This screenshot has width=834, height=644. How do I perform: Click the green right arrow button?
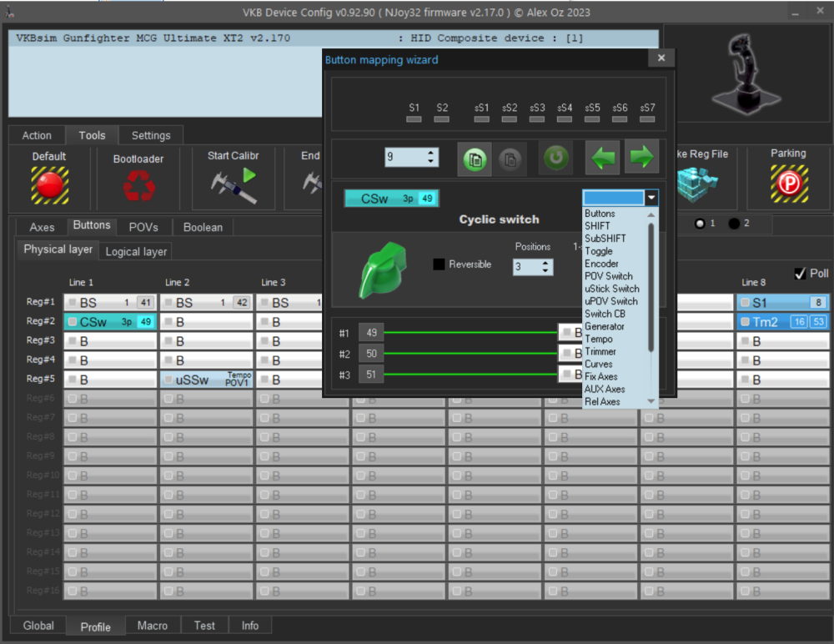coord(641,158)
